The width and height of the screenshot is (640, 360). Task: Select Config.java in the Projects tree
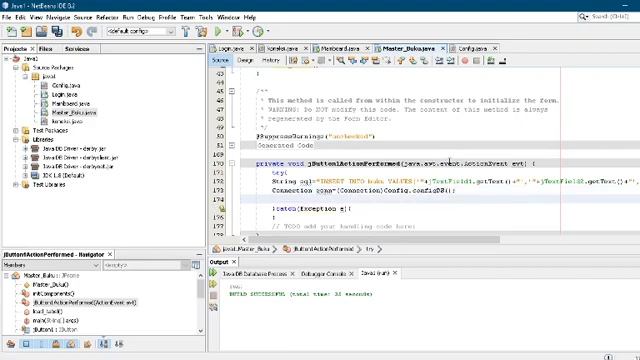[x=66, y=86]
